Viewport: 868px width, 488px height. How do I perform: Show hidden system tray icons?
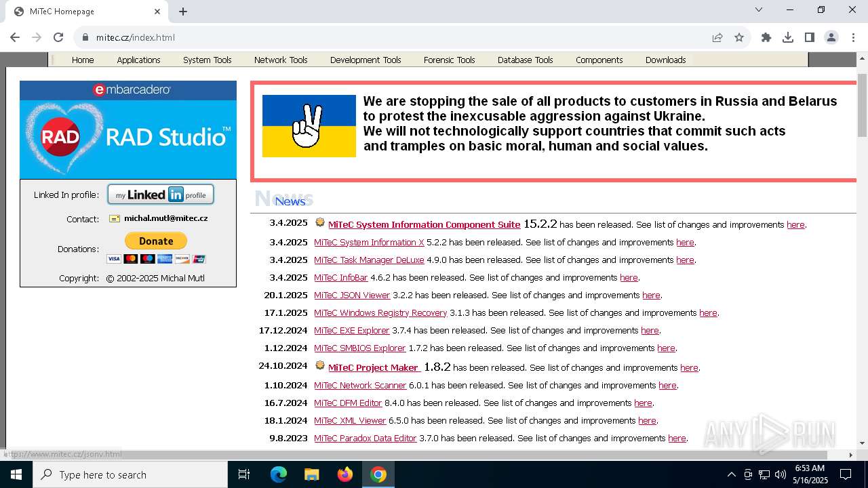pyautogui.click(x=731, y=474)
